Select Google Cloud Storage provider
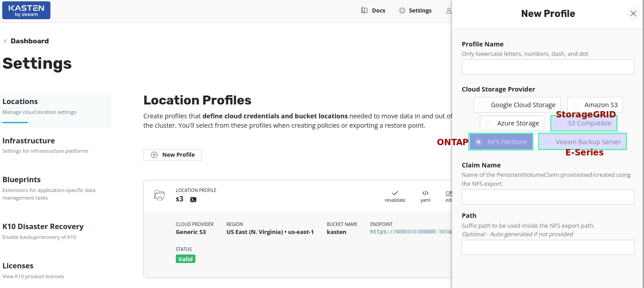The height and width of the screenshot is (288, 644). [x=517, y=105]
